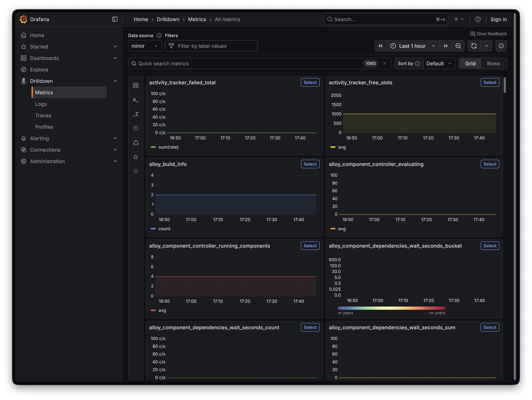Collapse the Drilldown section in navigation
Image resolution: width=532 pixels, height=400 pixels.
point(115,81)
